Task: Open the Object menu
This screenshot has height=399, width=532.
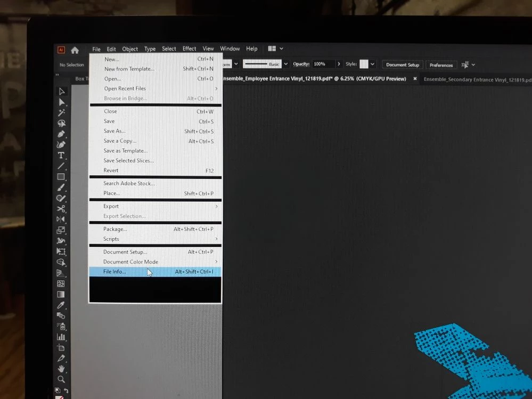Action: pos(130,49)
